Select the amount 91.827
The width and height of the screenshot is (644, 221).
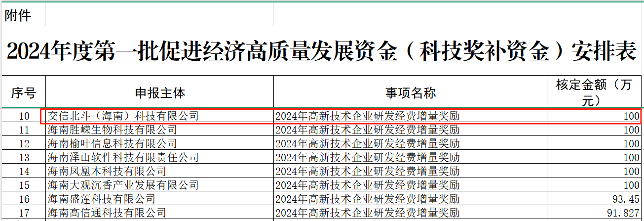pyautogui.click(x=595, y=213)
